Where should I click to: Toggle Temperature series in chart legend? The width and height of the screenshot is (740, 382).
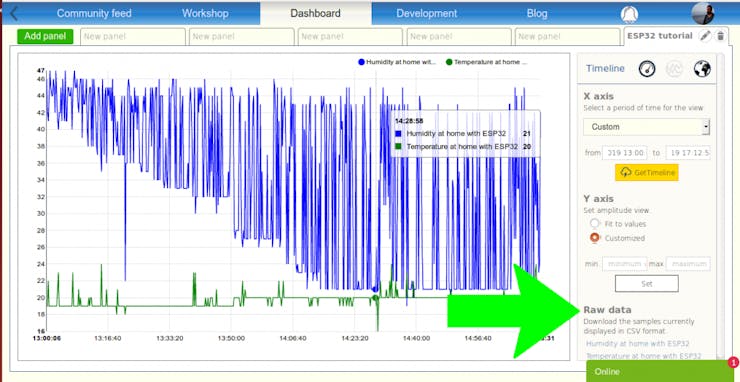tap(487, 62)
